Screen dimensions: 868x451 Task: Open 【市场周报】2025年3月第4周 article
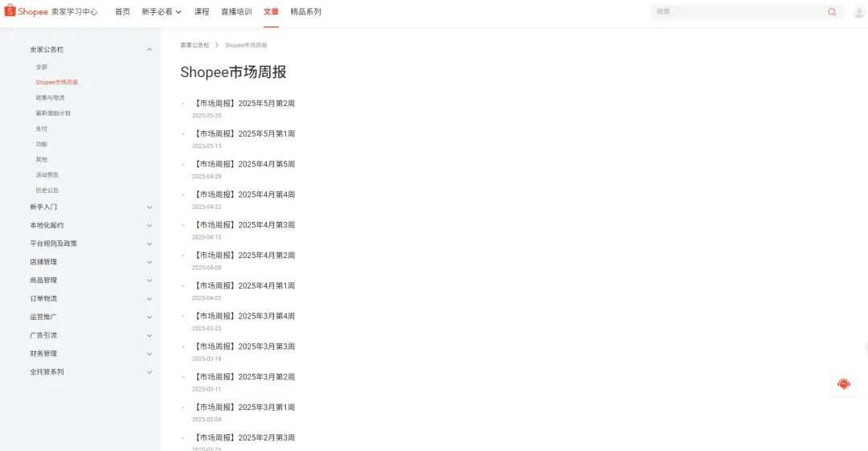pyautogui.click(x=244, y=316)
